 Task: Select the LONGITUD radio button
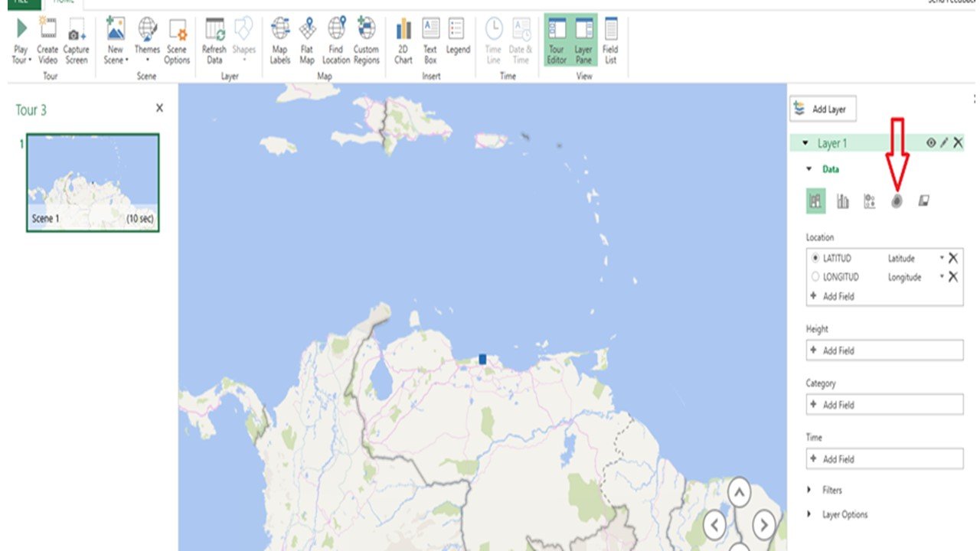(x=815, y=277)
